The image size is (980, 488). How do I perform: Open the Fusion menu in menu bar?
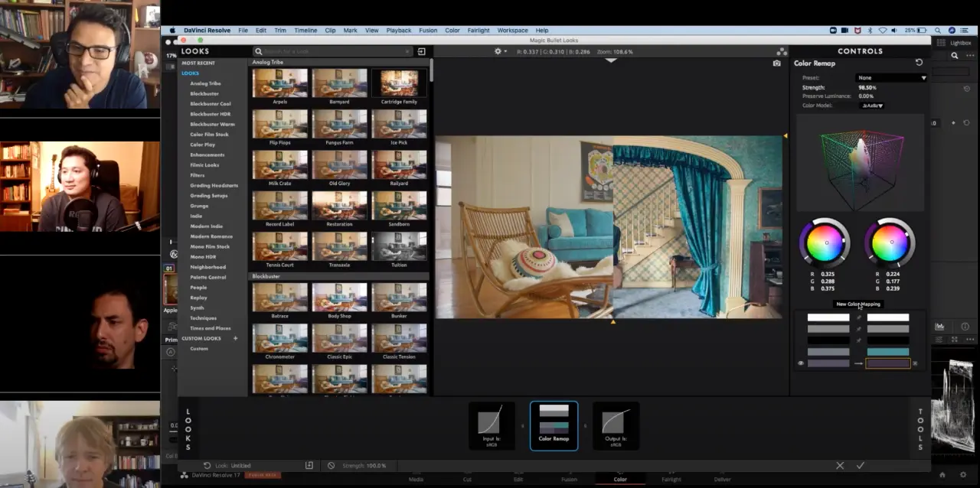428,31
